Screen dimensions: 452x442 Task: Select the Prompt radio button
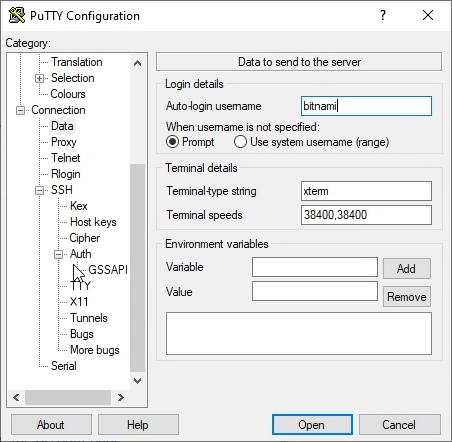(x=172, y=142)
